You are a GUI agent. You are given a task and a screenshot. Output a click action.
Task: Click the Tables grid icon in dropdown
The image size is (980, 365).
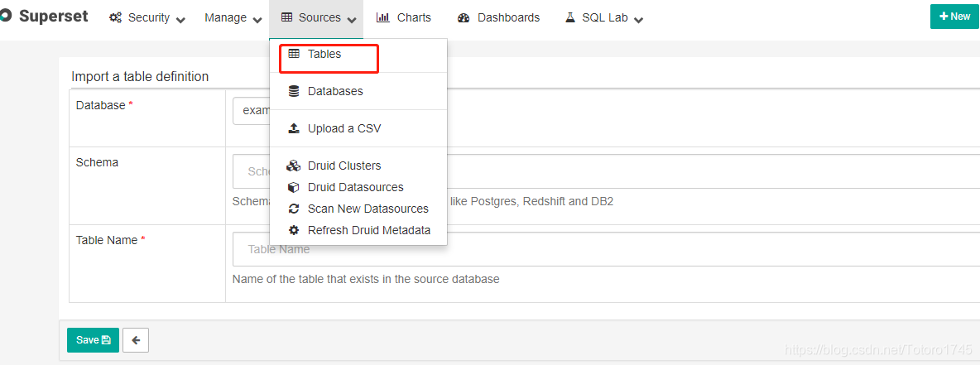(x=294, y=55)
